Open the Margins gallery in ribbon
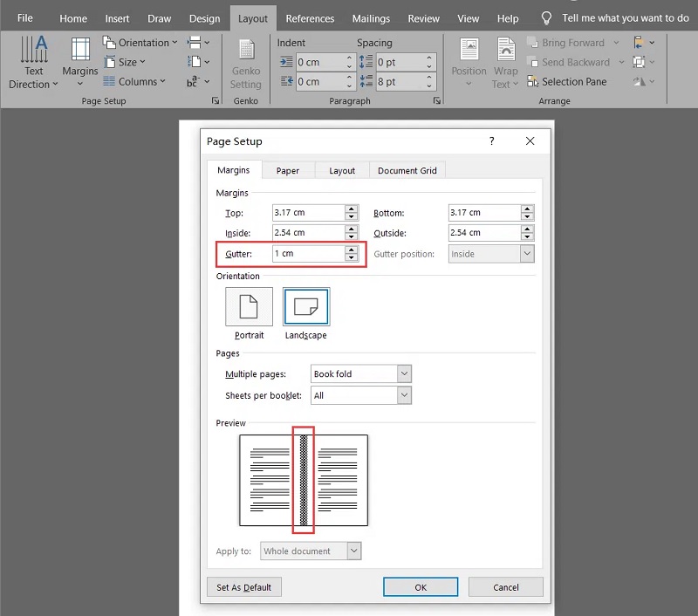698x616 pixels. tap(80, 62)
